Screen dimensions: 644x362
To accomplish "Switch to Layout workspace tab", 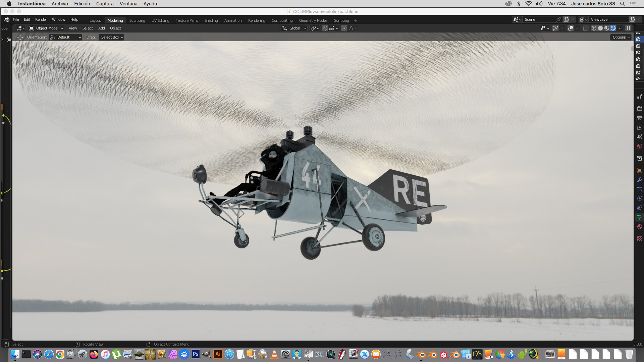I will (95, 20).
